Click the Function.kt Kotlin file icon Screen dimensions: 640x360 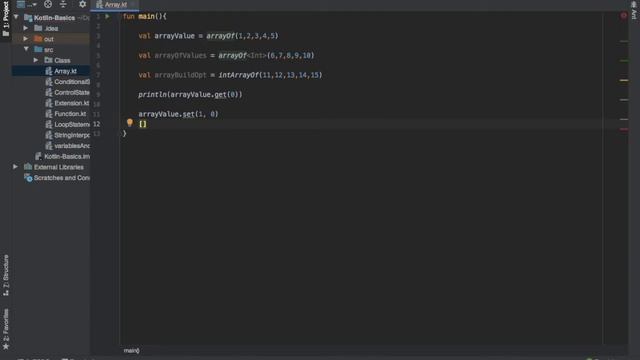pos(49,114)
